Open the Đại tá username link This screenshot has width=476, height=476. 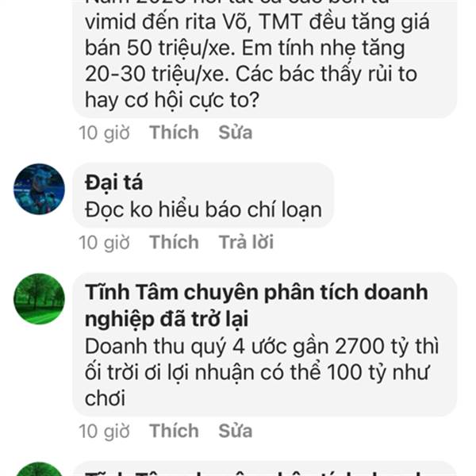click(113, 182)
